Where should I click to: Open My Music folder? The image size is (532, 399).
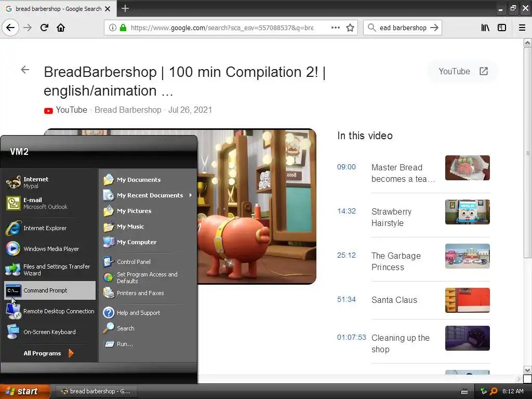148,227
